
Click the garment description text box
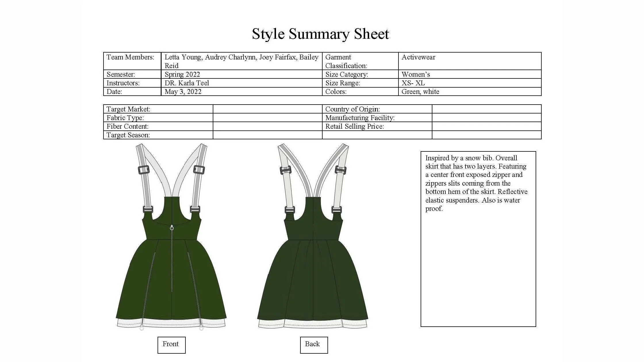point(478,238)
